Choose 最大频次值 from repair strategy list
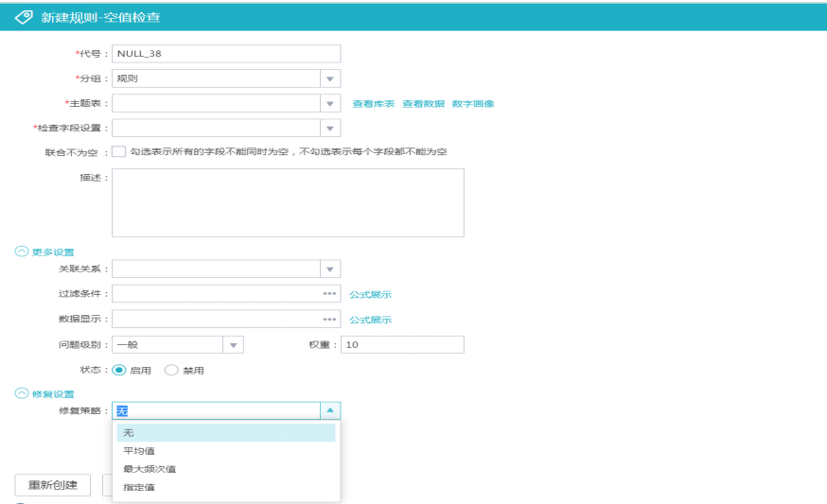Screen dimensions: 827x504 pos(226,469)
